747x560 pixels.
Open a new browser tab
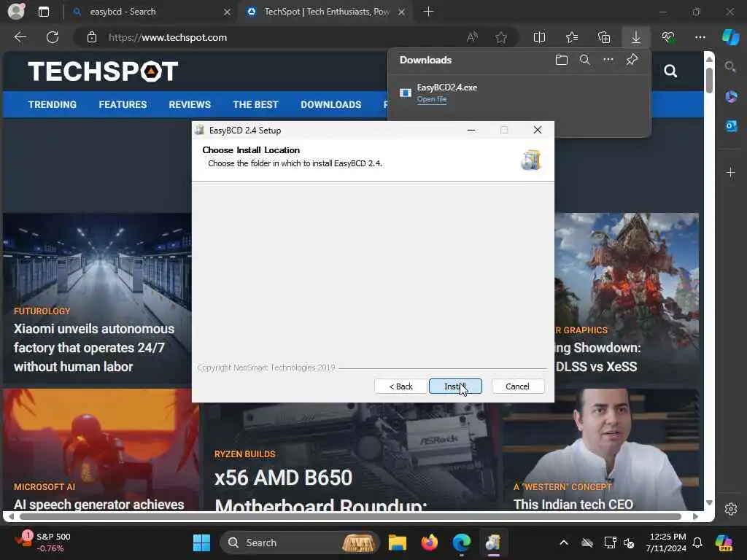click(x=428, y=12)
